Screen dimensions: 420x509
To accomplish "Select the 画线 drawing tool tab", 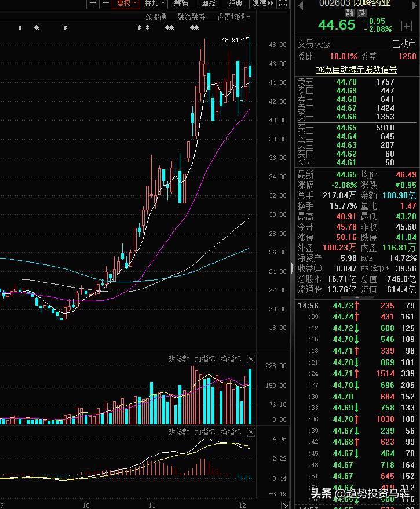I will 208,3.
